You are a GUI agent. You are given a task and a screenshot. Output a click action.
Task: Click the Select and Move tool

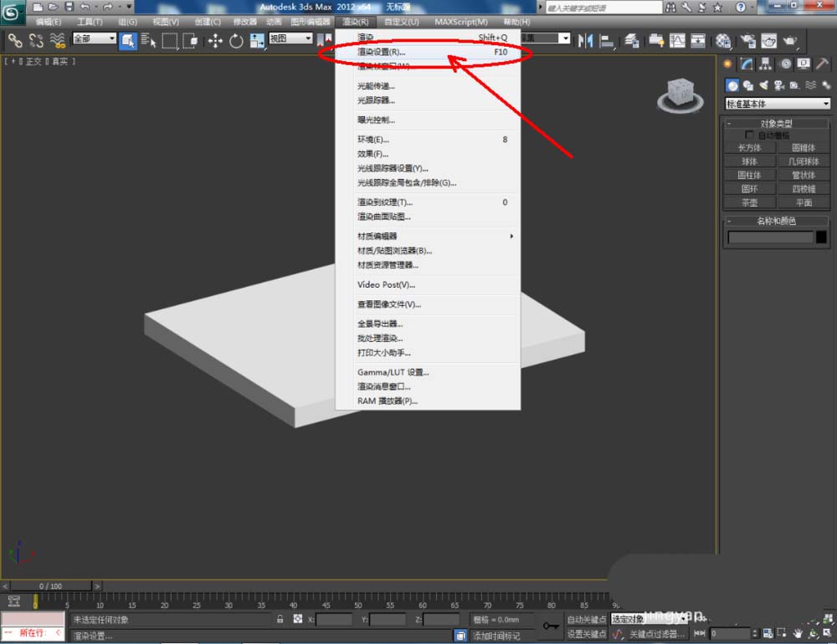tap(215, 40)
